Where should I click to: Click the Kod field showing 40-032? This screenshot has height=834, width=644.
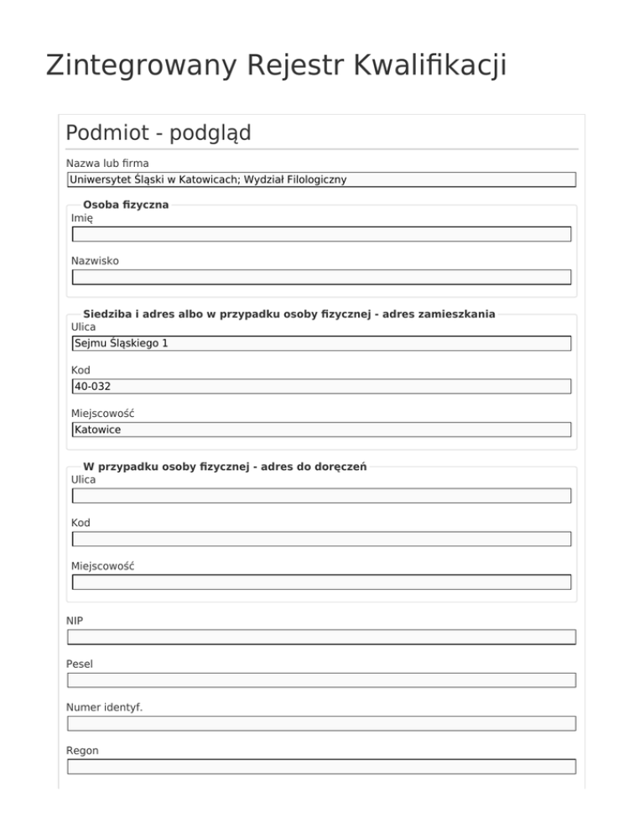point(321,386)
